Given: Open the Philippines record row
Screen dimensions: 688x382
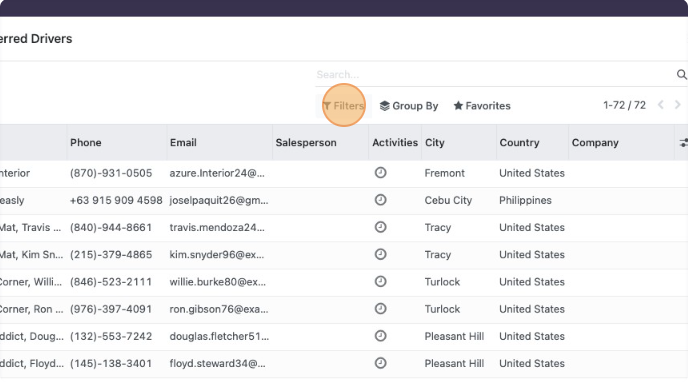Looking at the screenshot, I should 344,200.
